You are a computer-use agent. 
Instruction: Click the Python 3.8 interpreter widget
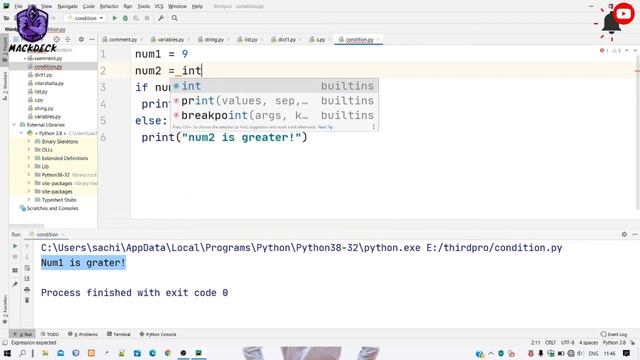(x=614, y=342)
